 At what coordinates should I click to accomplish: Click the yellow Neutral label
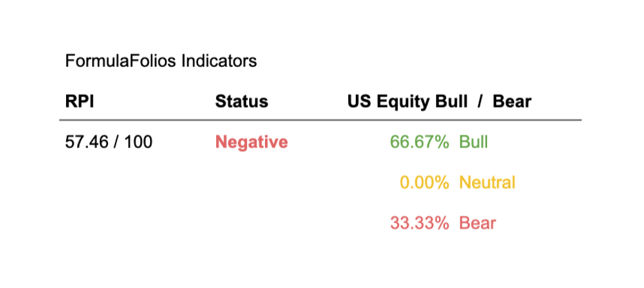(x=486, y=183)
